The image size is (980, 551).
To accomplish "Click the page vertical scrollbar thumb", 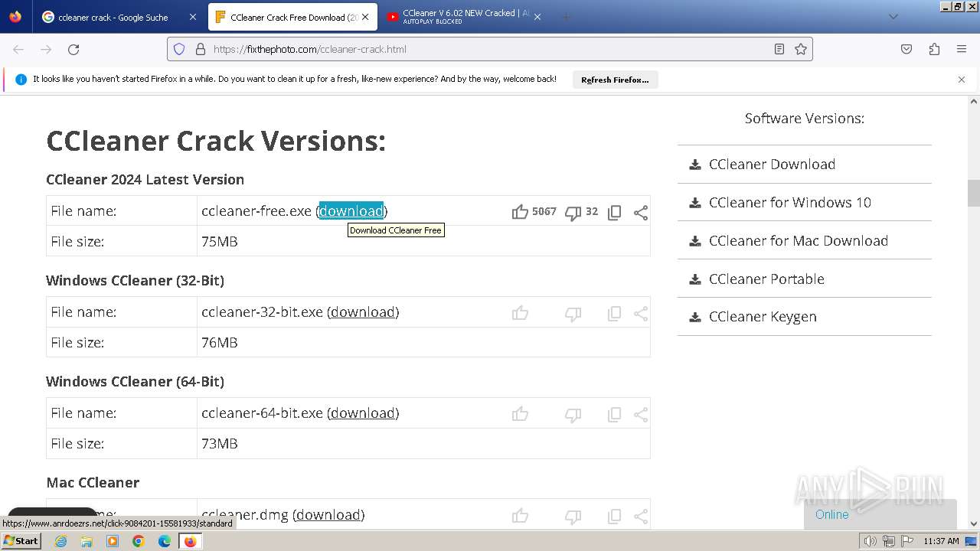I will pyautogui.click(x=974, y=193).
